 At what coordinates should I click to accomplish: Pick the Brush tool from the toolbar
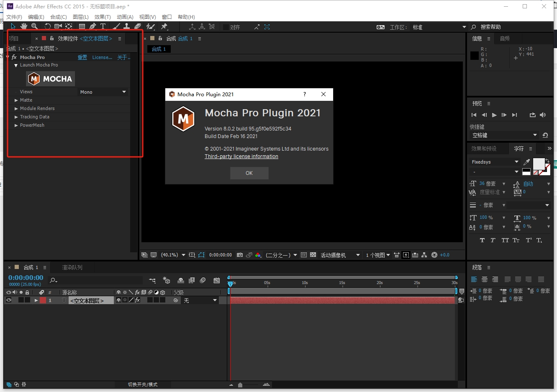tap(116, 26)
